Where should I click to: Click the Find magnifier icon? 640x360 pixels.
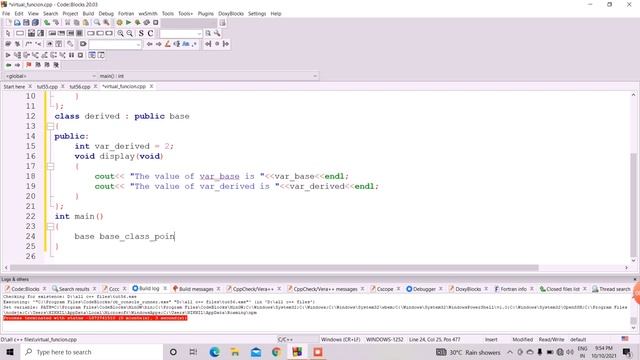[97, 23]
